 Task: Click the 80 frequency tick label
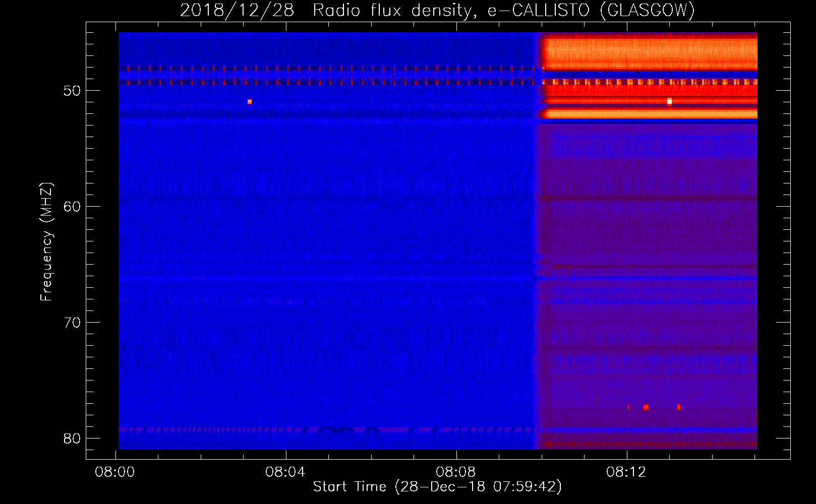click(72, 438)
